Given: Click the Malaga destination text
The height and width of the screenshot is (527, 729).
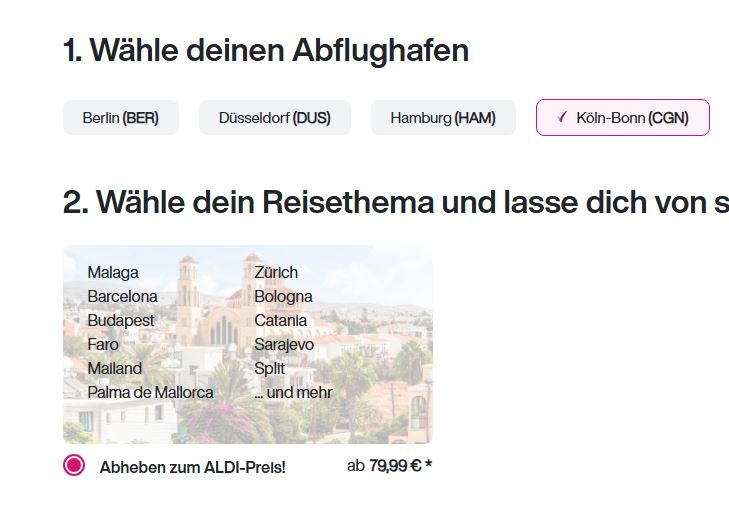Looking at the screenshot, I should click(x=113, y=272).
